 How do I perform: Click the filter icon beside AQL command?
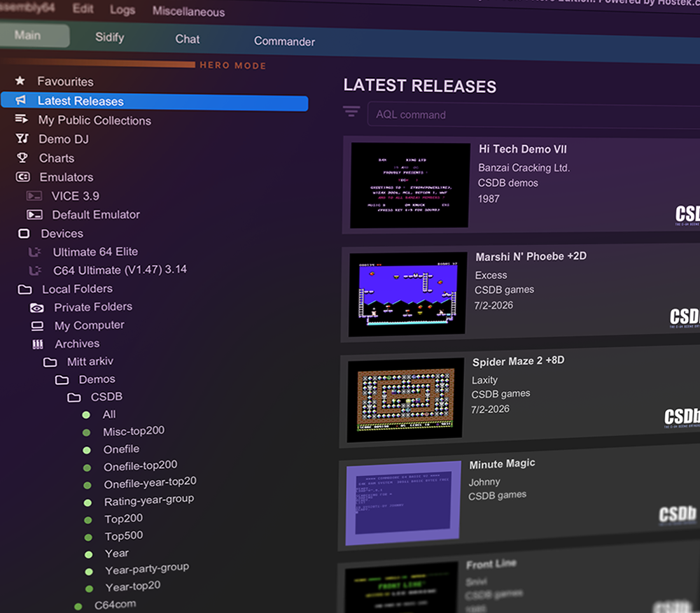coord(351,112)
